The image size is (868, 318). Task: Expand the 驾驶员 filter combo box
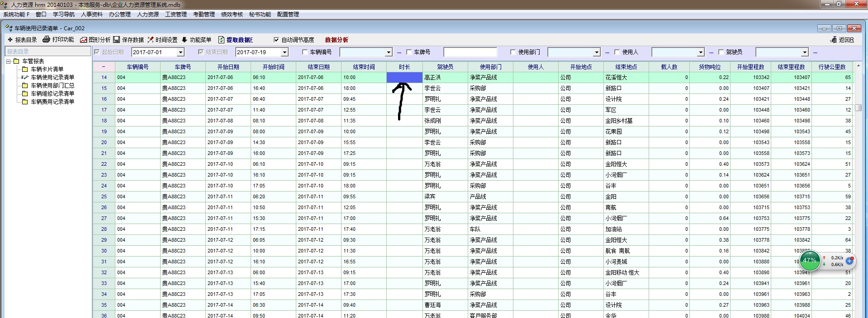click(804, 52)
